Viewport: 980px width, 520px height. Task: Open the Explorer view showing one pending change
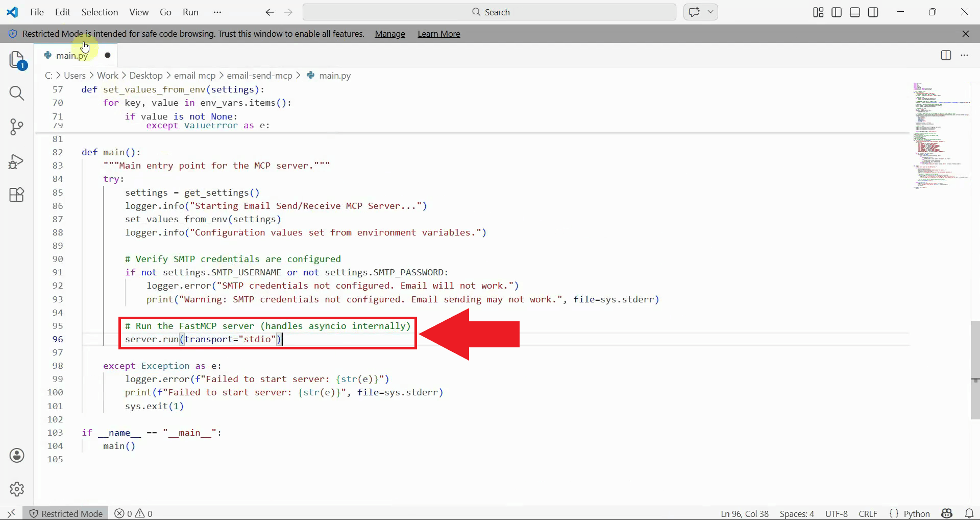17,60
